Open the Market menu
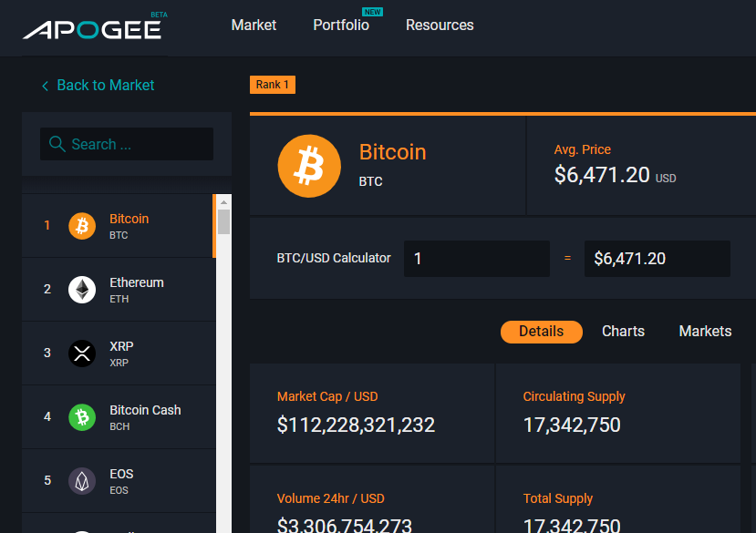This screenshot has width=756, height=533. click(254, 26)
